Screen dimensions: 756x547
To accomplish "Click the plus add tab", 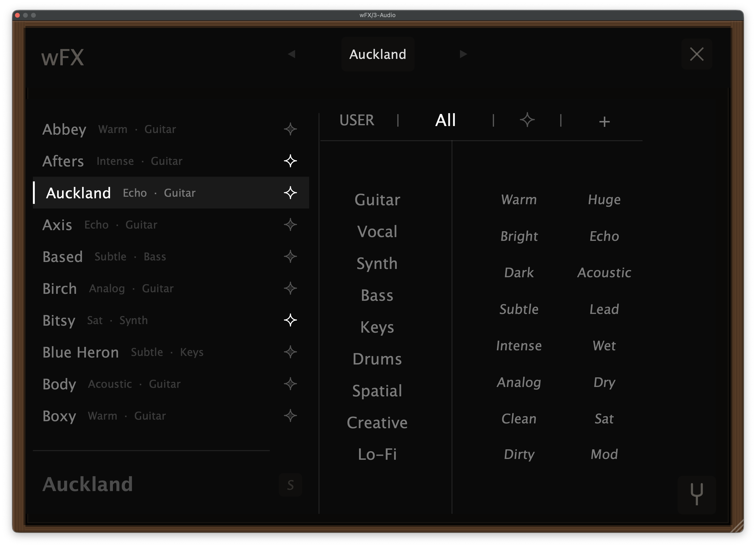I will (x=604, y=122).
